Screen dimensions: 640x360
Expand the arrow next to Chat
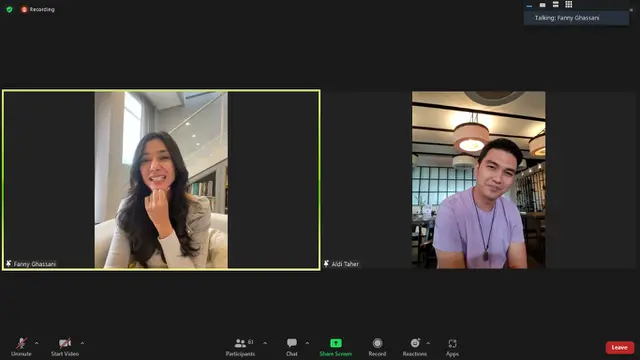(307, 343)
